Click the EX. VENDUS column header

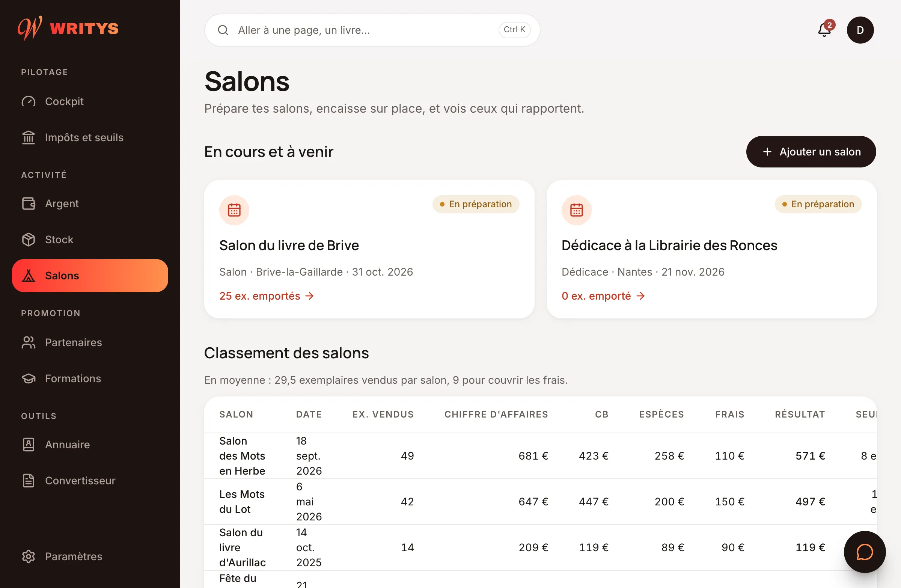coord(383,415)
